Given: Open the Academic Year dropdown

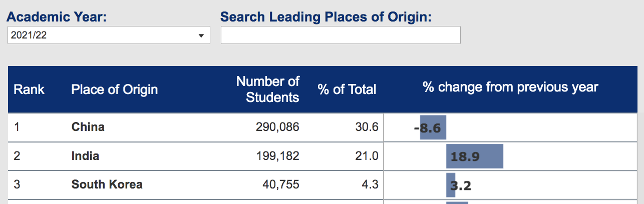Looking at the screenshot, I should [108, 35].
